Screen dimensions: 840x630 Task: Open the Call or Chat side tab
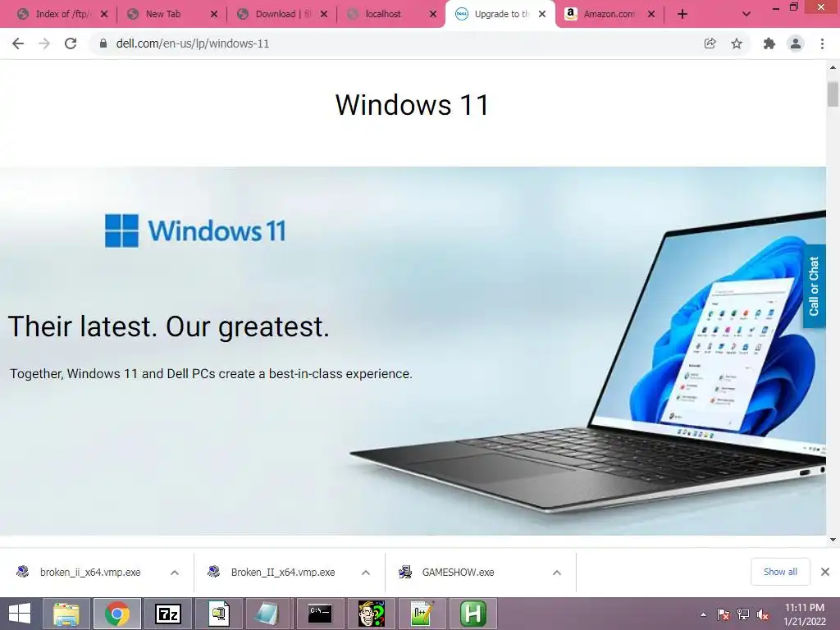tap(815, 286)
